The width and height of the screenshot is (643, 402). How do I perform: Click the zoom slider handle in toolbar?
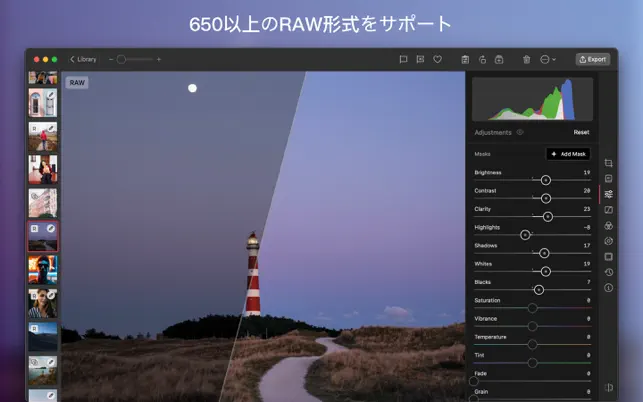tap(121, 59)
